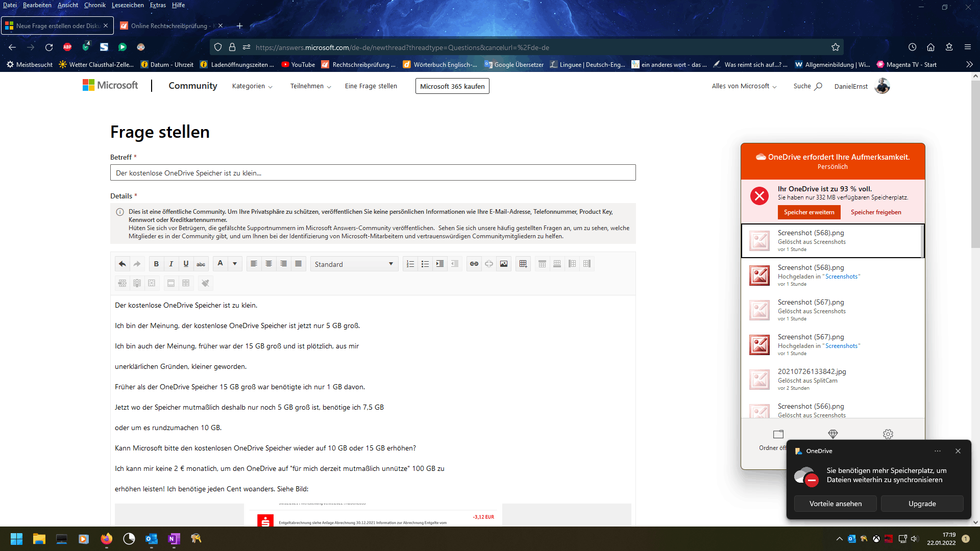Expand the Kategorien menu
980x551 pixels.
(x=252, y=86)
